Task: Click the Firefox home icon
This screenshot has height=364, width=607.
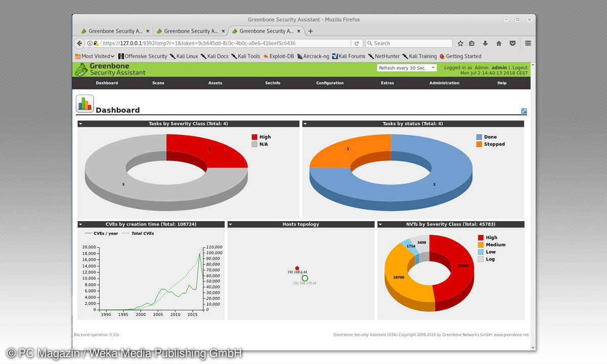Action: (x=499, y=43)
